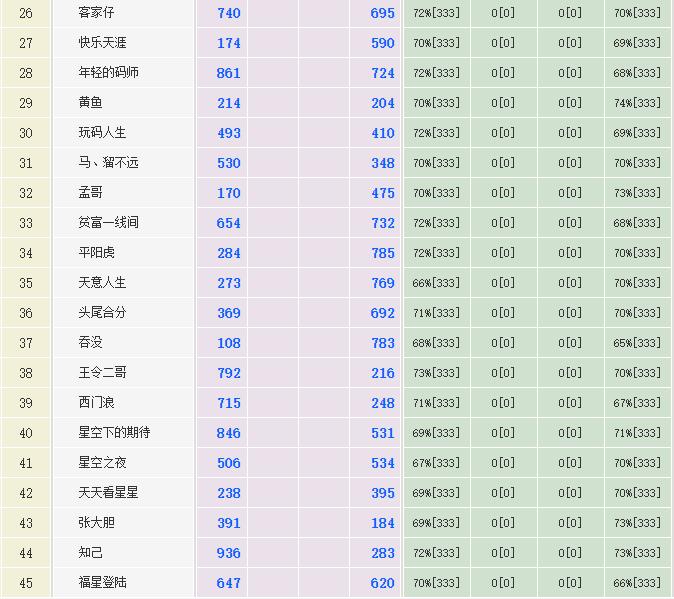Select the 星空下的期待 name
This screenshot has height=599, width=674.
click(114, 433)
